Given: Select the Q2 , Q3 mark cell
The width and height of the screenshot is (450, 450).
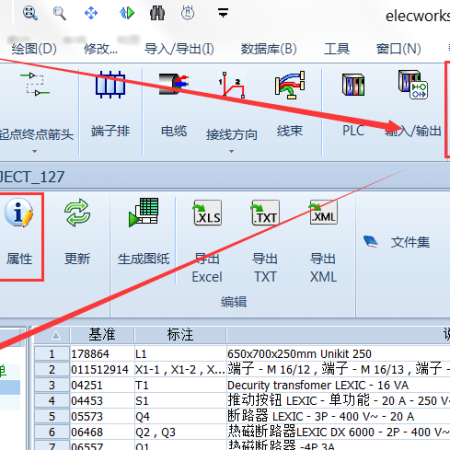Looking at the screenshot, I should [x=180, y=432].
